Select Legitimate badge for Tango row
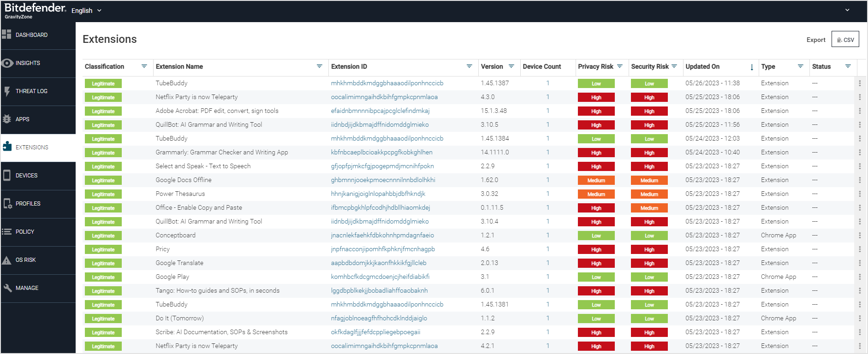The width and height of the screenshot is (868, 354). (103, 291)
